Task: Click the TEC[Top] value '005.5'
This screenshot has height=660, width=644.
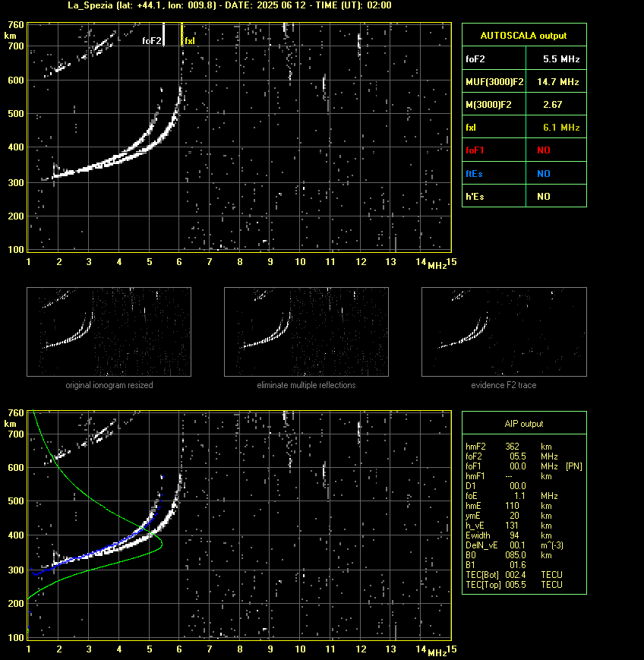Action: tap(516, 585)
